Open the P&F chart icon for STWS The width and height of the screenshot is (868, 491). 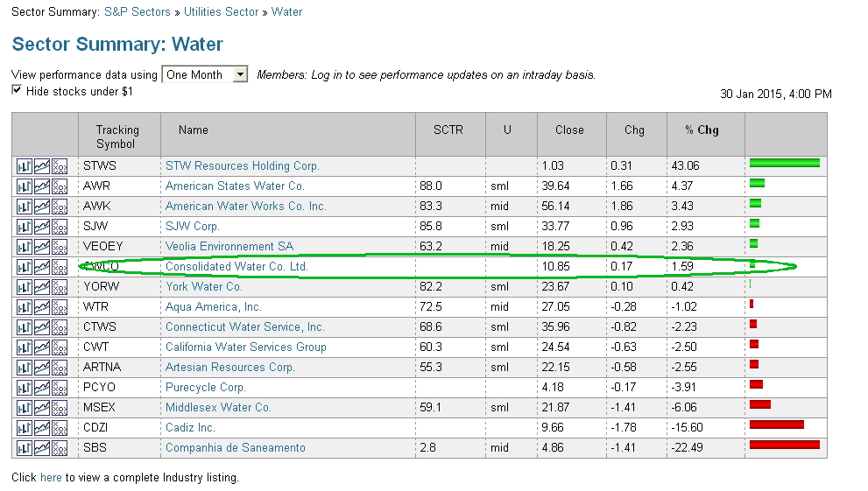tap(60, 166)
